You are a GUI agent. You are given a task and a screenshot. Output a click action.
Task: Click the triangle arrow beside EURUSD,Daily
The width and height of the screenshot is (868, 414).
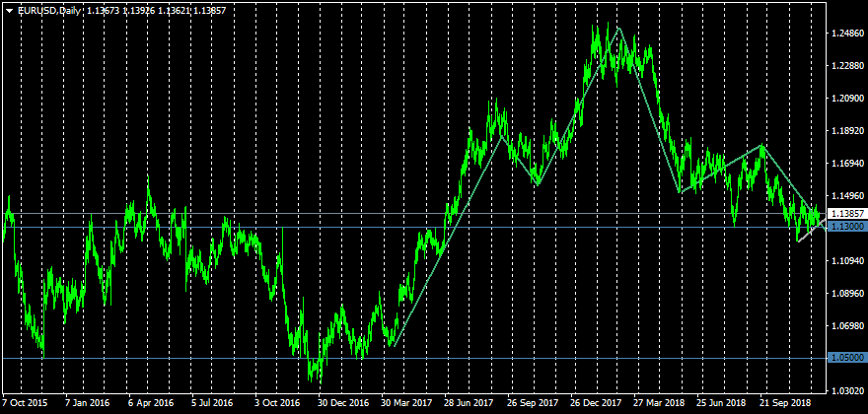click(9, 10)
